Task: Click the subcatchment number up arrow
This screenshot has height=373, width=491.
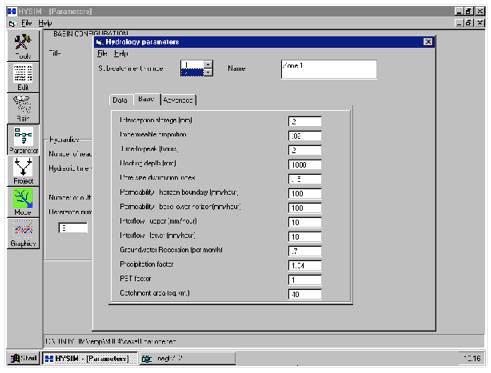Action: pos(208,64)
